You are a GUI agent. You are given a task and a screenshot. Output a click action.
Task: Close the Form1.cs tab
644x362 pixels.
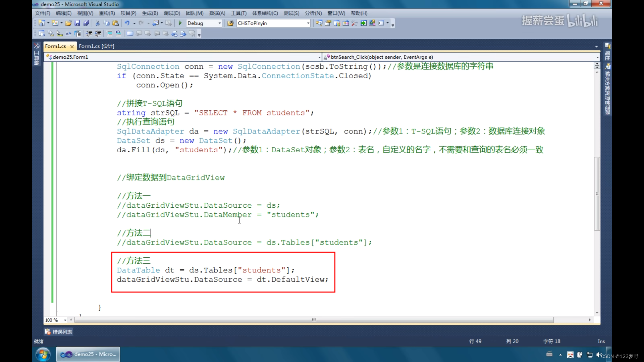[72, 47]
